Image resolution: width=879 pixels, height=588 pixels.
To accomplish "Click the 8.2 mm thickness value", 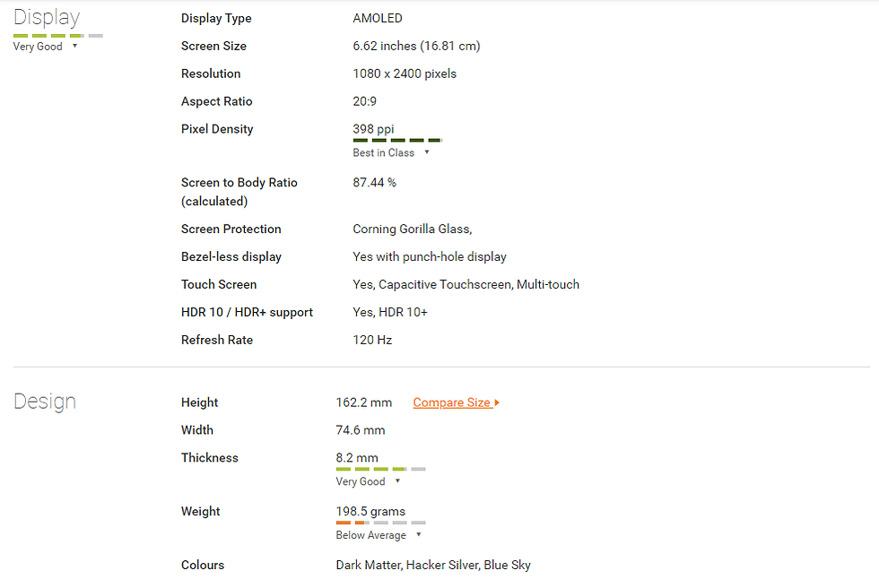I will tap(357, 457).
